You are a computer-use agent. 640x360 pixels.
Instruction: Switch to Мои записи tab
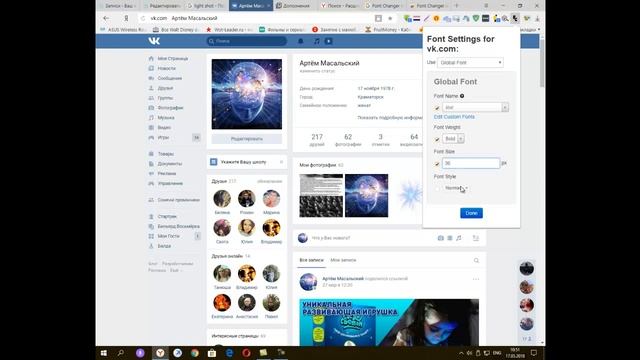coord(343,260)
